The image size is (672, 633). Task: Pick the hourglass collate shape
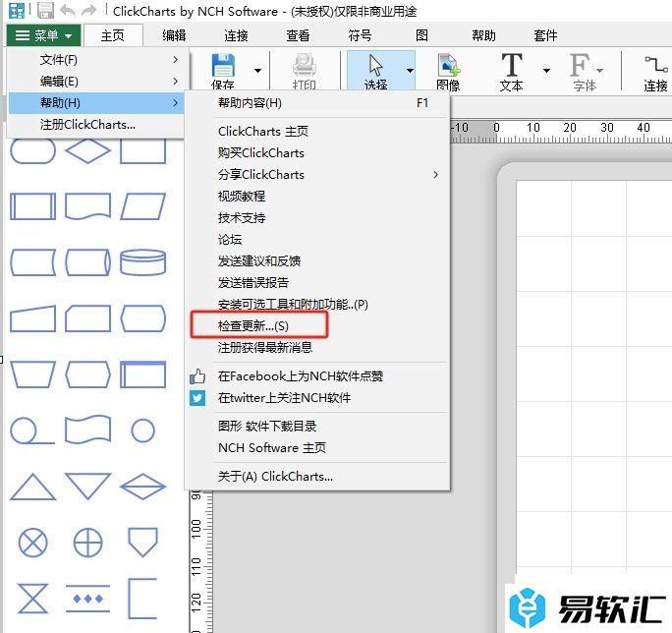click(x=33, y=599)
